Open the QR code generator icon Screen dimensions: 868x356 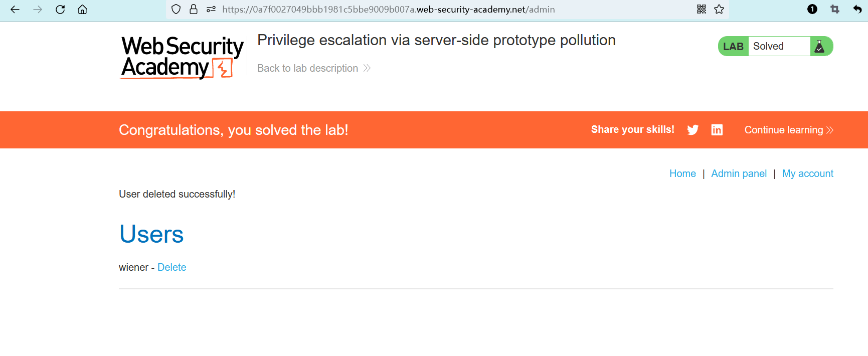pyautogui.click(x=702, y=10)
